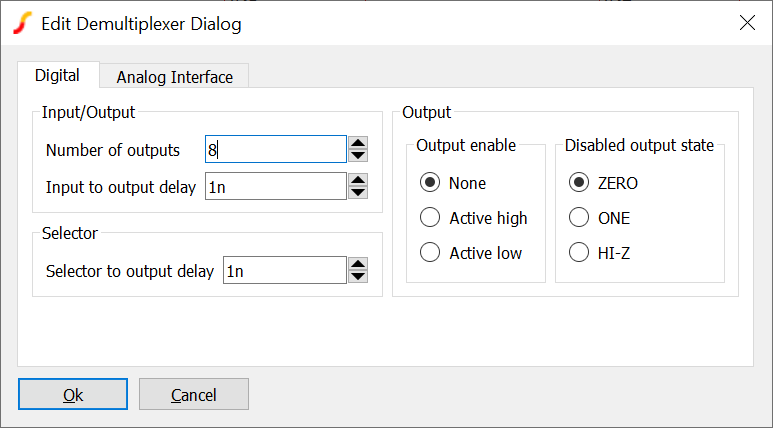773x428 pixels.
Task: Switch to the Analog Interface tab
Action: click(174, 77)
